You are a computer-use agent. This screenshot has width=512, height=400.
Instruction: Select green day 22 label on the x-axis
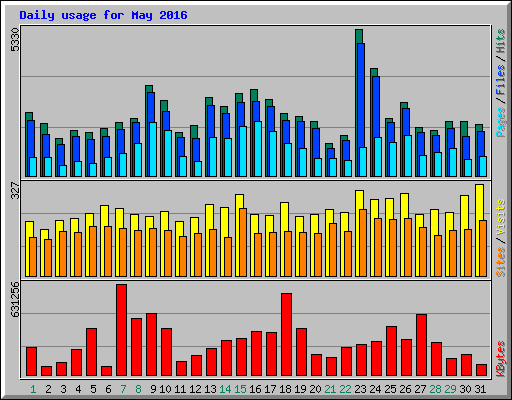[345, 389]
